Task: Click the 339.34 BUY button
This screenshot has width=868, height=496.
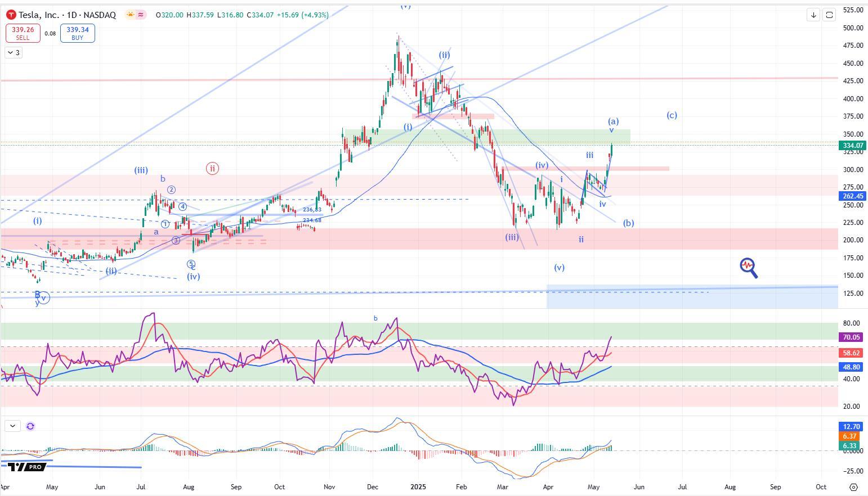Action: (77, 33)
